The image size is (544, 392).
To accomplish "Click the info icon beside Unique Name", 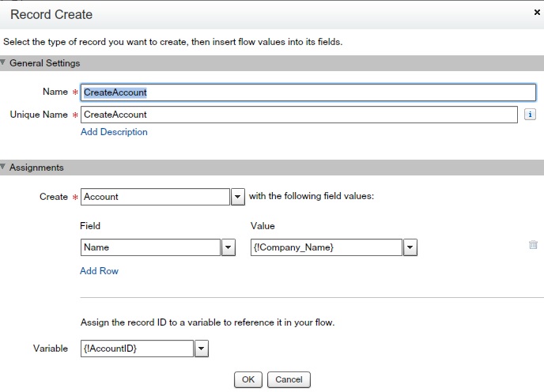I will 531,115.
